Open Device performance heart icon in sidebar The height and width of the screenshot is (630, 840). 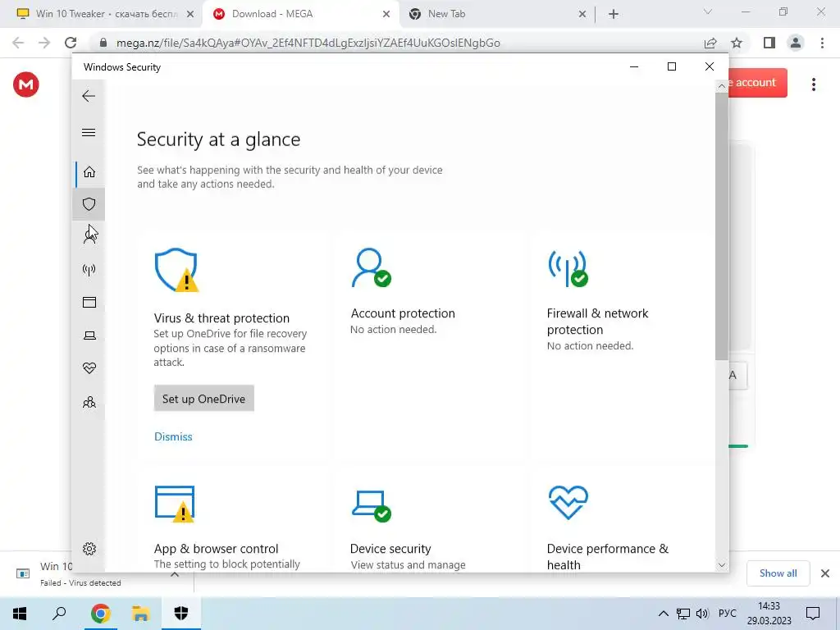89,368
